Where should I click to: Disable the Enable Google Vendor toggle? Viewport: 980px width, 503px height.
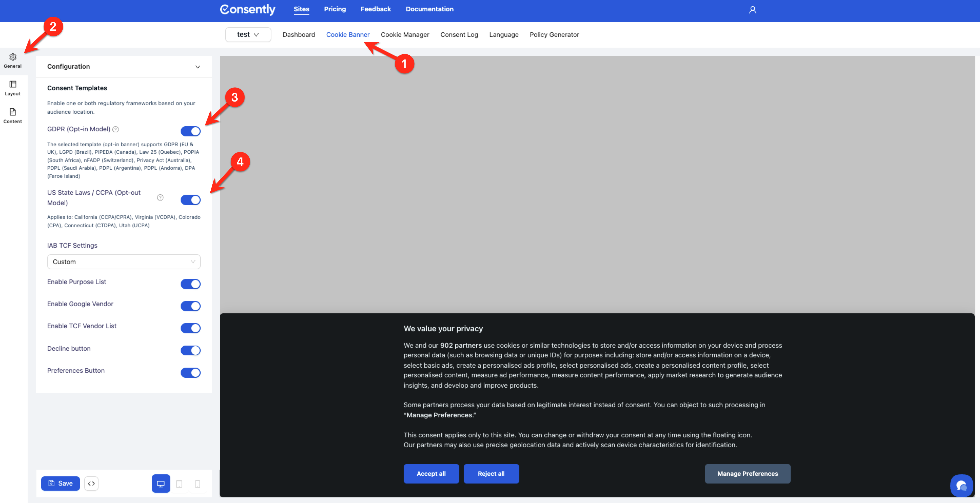pos(190,306)
